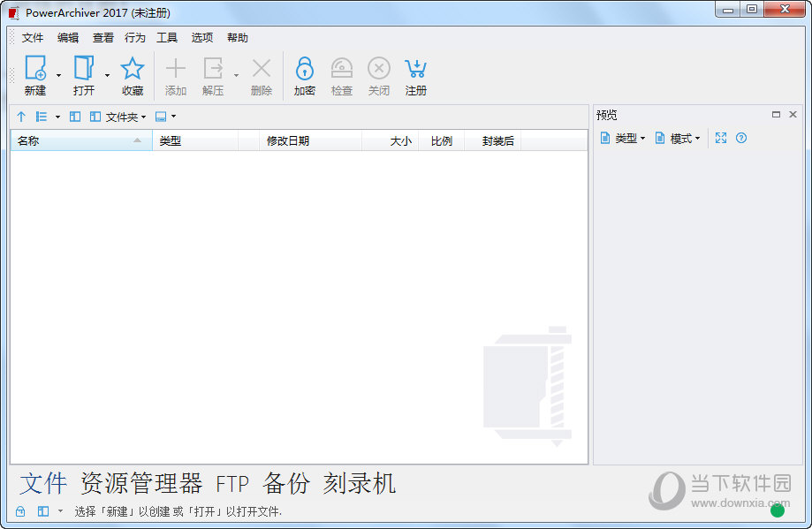This screenshot has width=812, height=529.
Task: Click the 删除 (Delete) X icon
Action: click(x=261, y=68)
